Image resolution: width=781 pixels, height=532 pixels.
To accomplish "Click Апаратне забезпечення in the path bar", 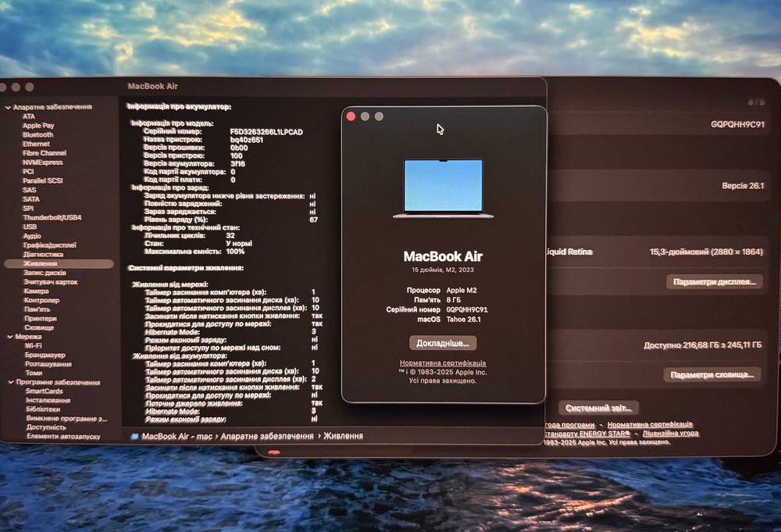I will point(267,437).
